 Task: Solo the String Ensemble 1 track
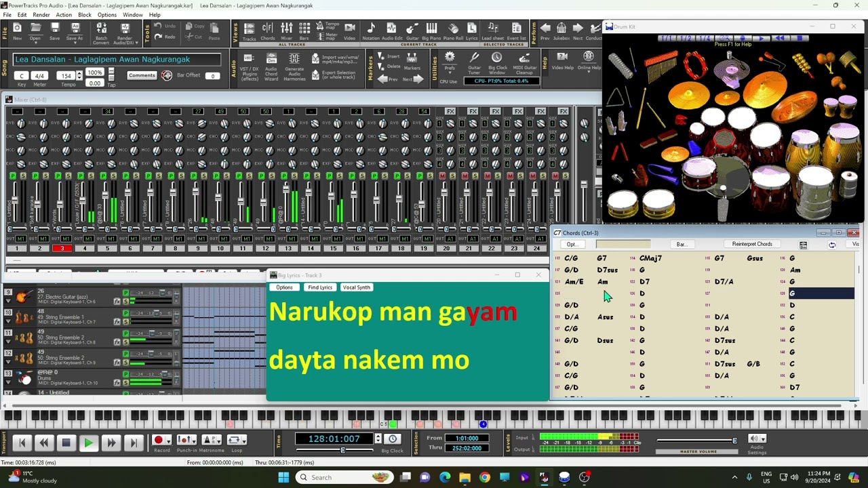[125, 322]
